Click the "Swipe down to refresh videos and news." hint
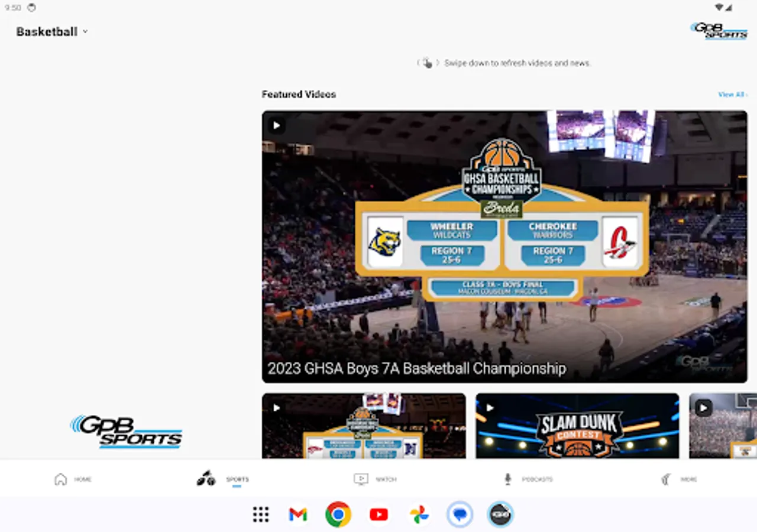Image resolution: width=757 pixels, height=532 pixels. click(517, 63)
